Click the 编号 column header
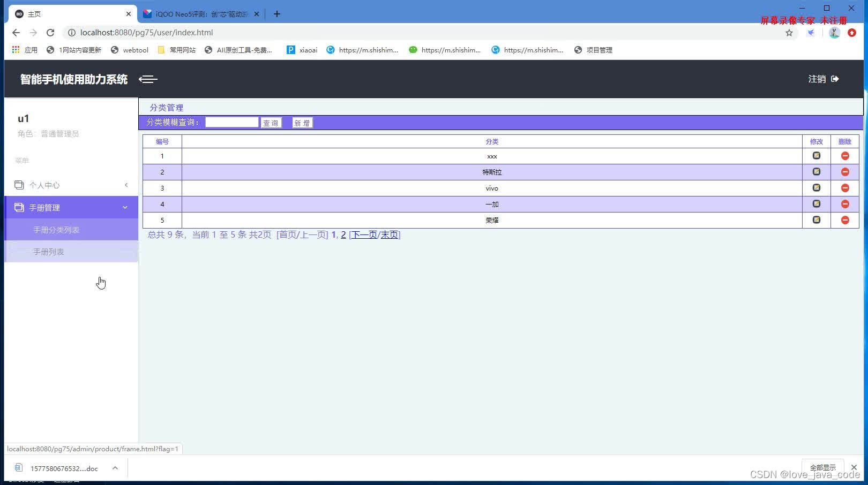This screenshot has width=868, height=485. pos(162,141)
